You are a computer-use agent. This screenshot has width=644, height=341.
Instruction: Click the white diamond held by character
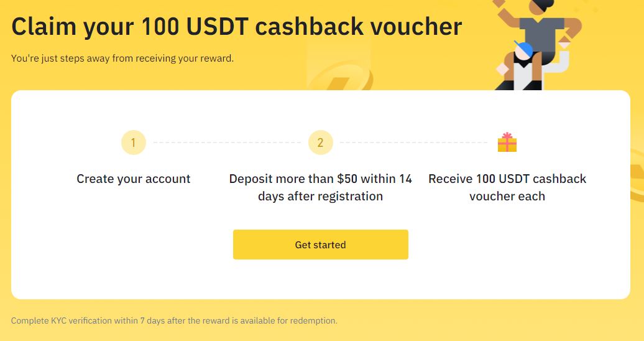point(503,69)
